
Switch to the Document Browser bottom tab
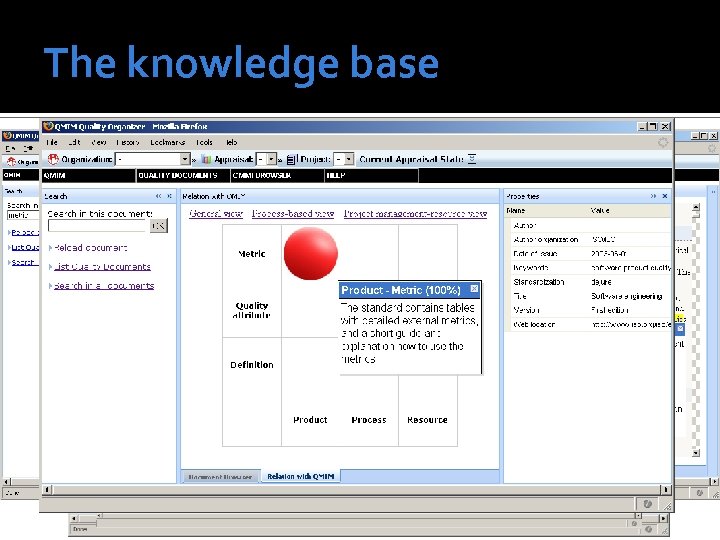tap(220, 477)
